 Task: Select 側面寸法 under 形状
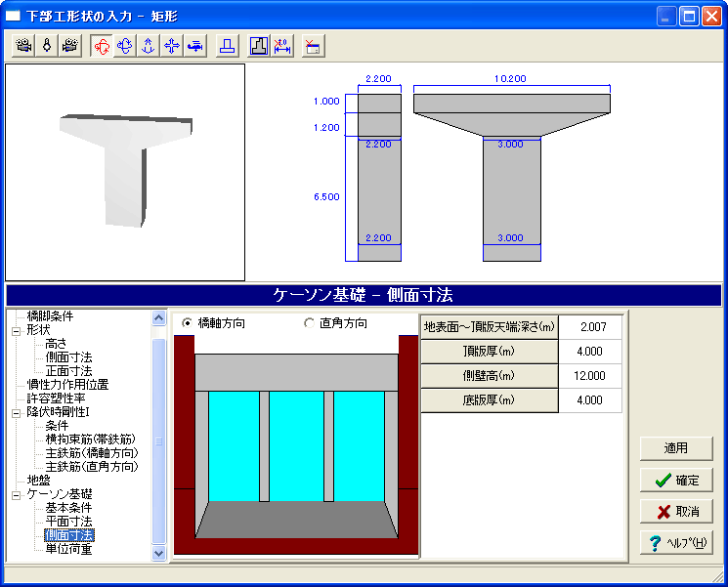click(x=68, y=357)
